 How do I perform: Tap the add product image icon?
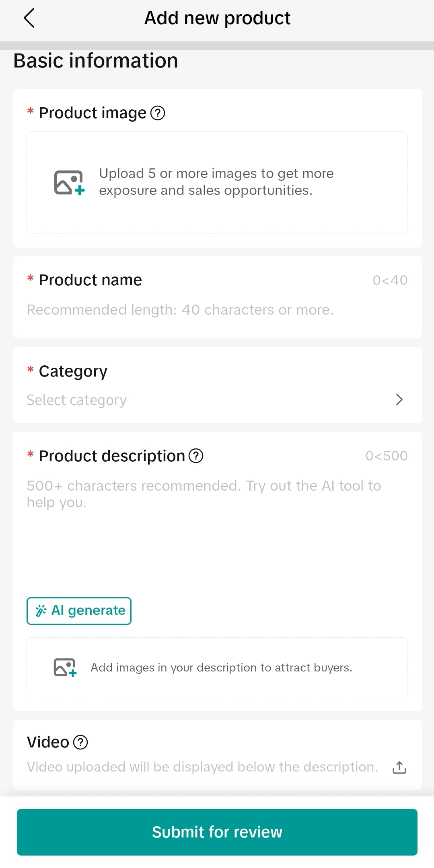[69, 182]
